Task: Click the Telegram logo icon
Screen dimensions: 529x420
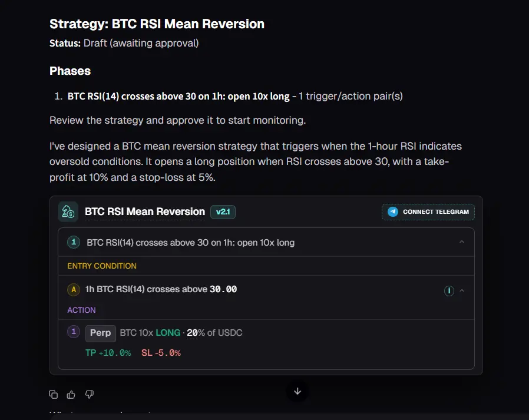Action: [x=393, y=212]
